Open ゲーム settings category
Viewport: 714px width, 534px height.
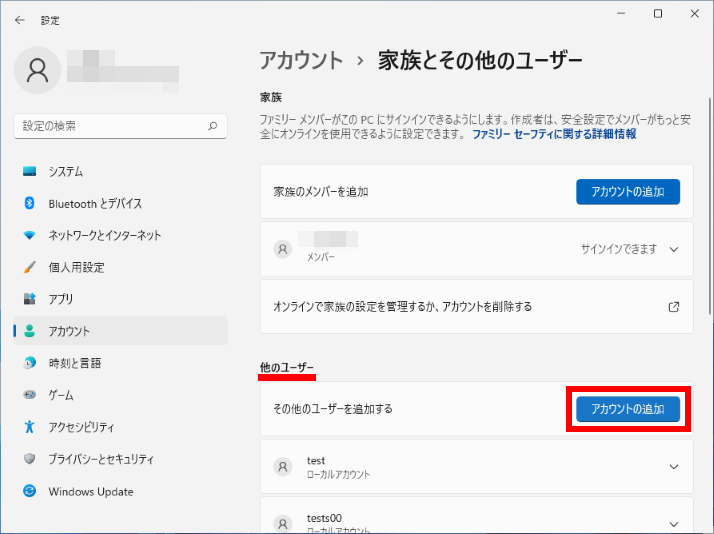(x=121, y=395)
